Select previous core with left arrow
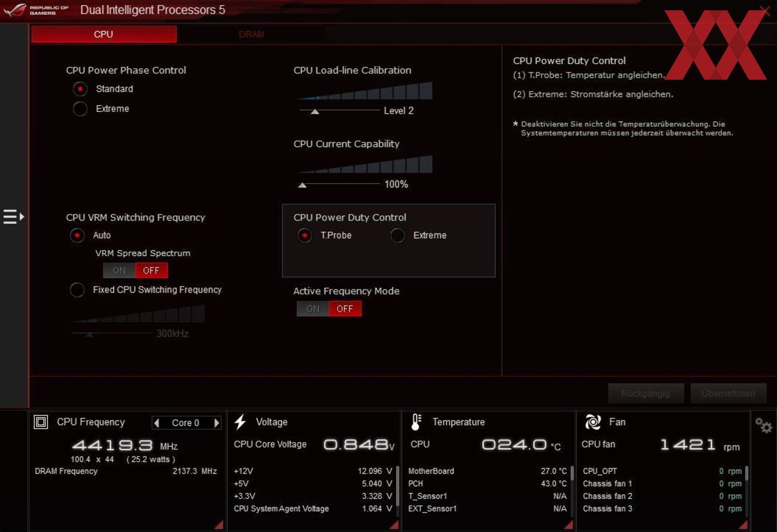Viewport: 777px width, 532px height. pos(157,423)
